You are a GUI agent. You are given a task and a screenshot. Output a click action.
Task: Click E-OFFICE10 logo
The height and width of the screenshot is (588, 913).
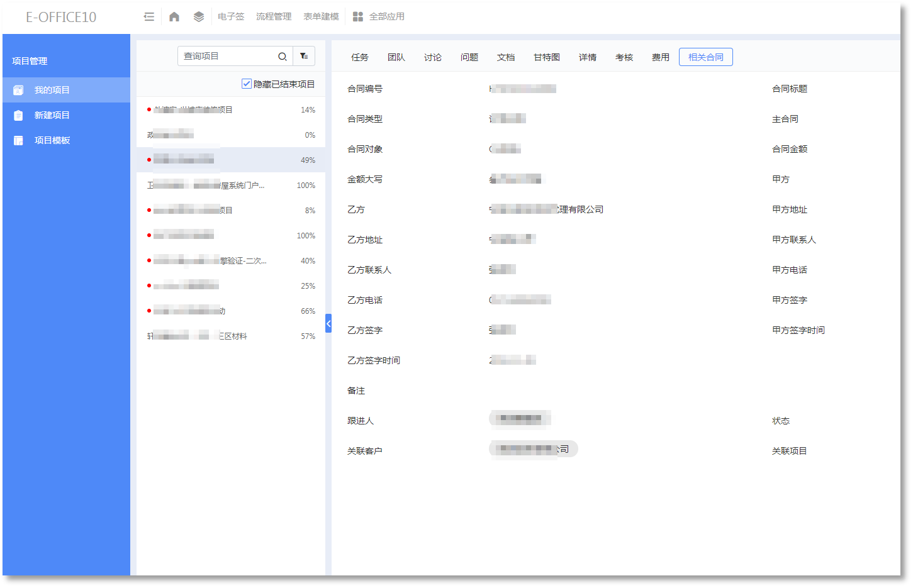(61, 17)
